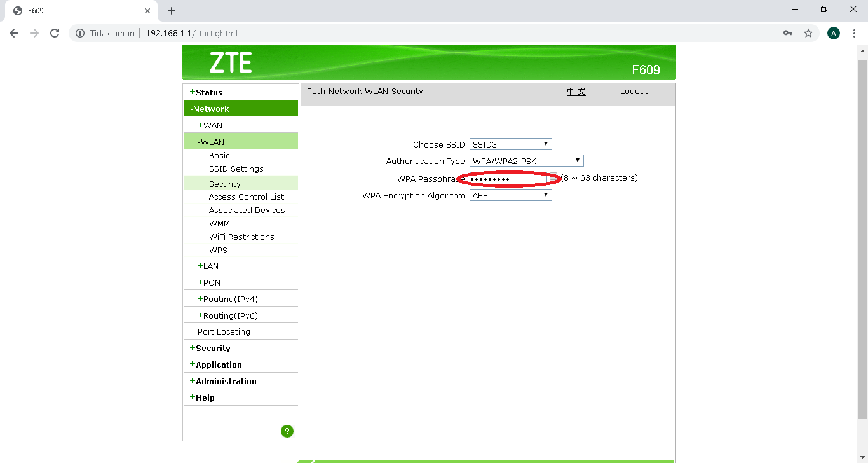This screenshot has height=463, width=868.
Task: Click the Path:Network-WLAN-Security text
Action: (365, 91)
